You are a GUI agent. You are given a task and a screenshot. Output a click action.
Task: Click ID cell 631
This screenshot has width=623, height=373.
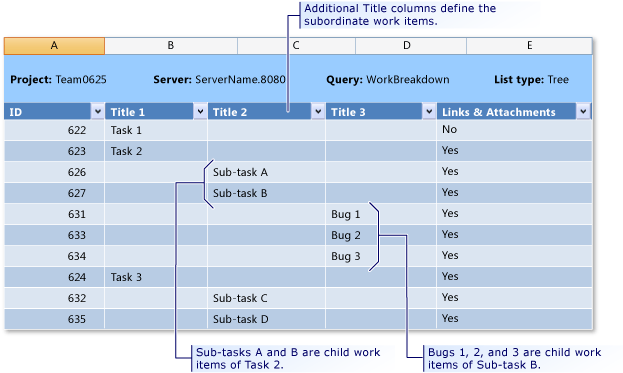tap(54, 215)
